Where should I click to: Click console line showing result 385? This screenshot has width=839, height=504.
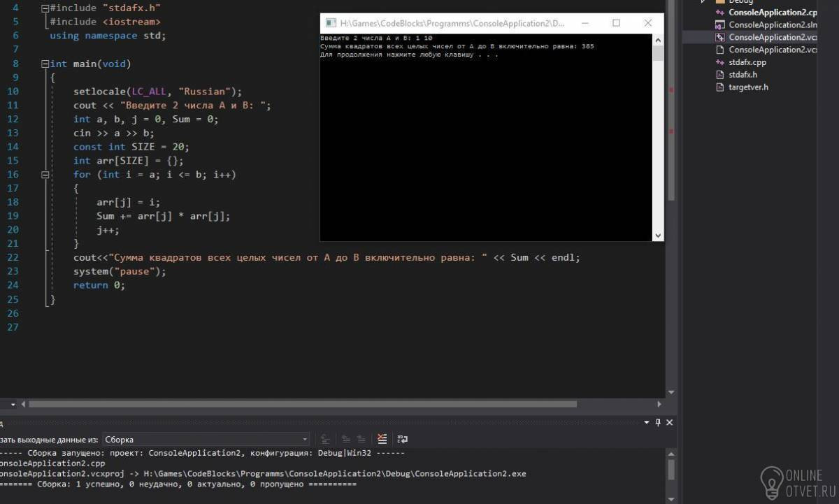tap(457, 46)
